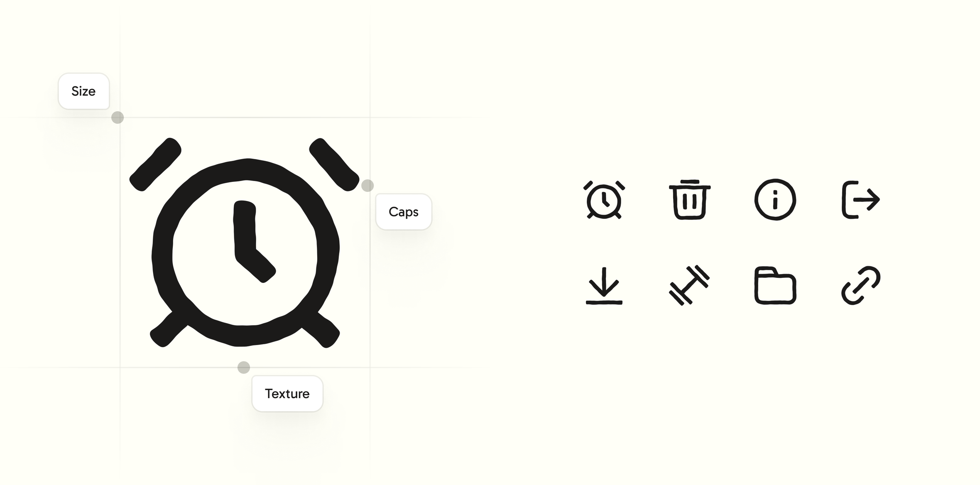
Task: Click the large clock's left bell stroke
Action: 155,164
